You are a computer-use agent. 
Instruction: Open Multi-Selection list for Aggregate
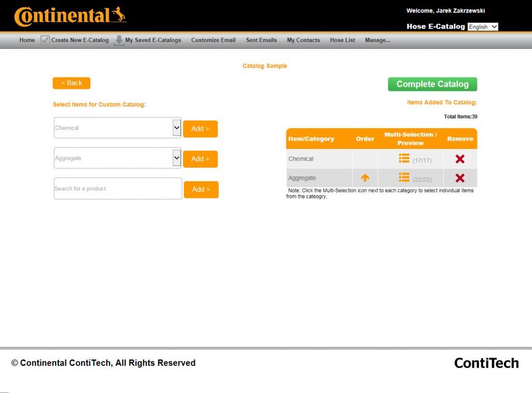coord(404,178)
